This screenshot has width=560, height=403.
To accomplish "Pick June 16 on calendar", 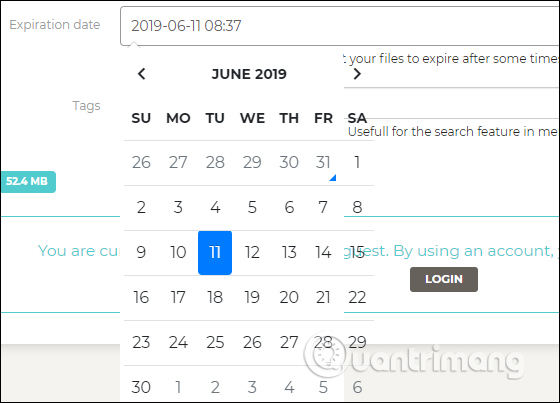I will coord(141,298).
